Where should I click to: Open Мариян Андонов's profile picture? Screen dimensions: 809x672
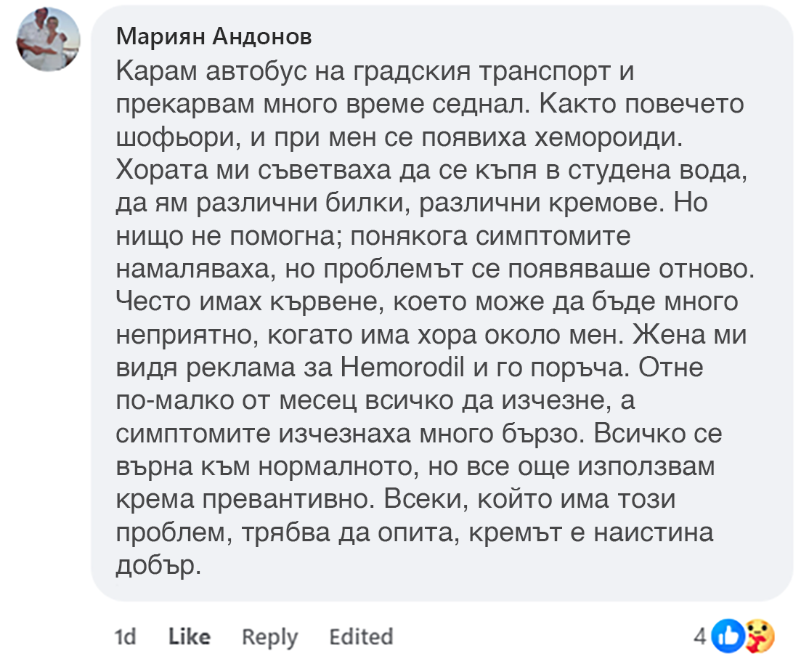49,40
